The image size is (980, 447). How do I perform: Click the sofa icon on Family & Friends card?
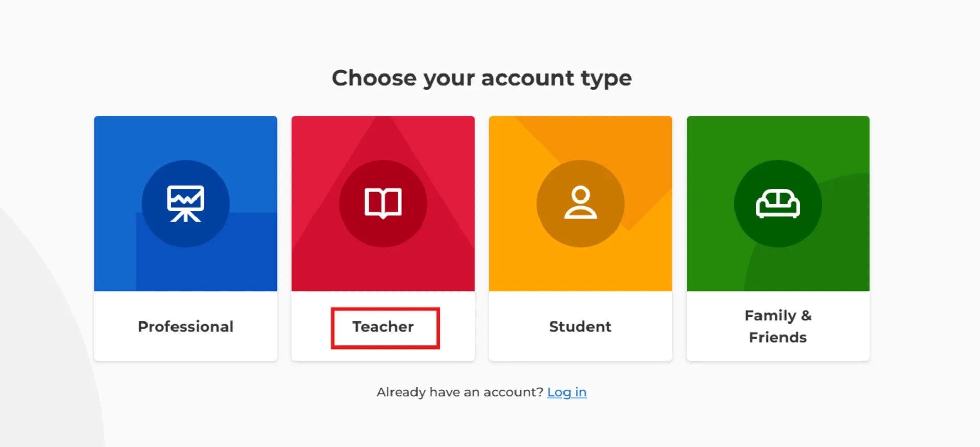[778, 203]
